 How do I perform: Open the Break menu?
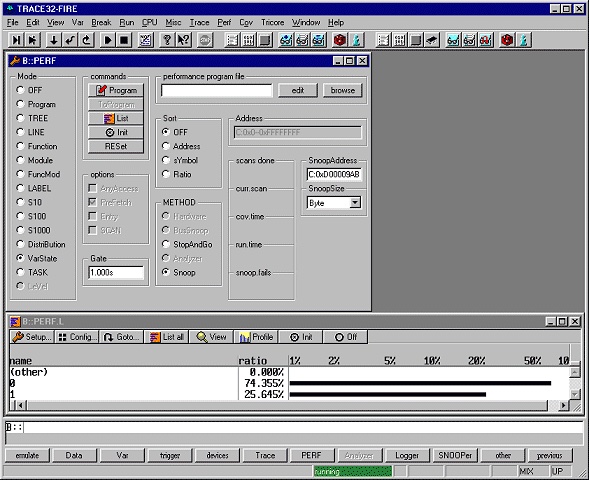coord(101,23)
